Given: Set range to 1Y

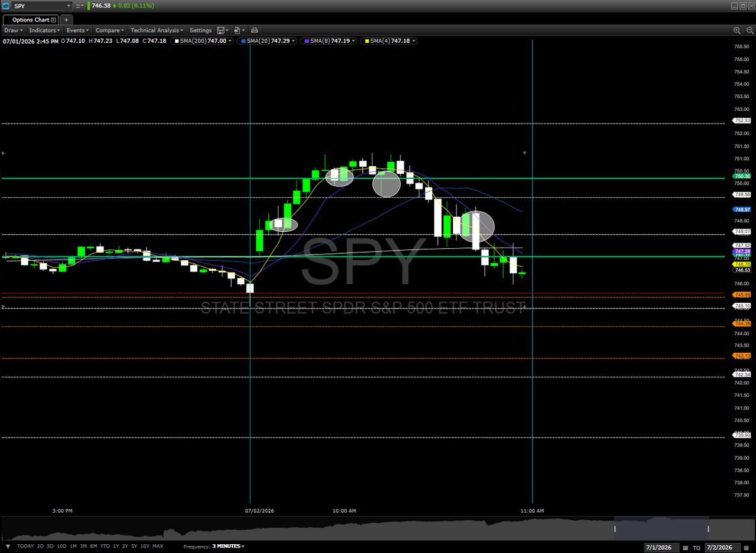Looking at the screenshot, I should coord(116,546).
